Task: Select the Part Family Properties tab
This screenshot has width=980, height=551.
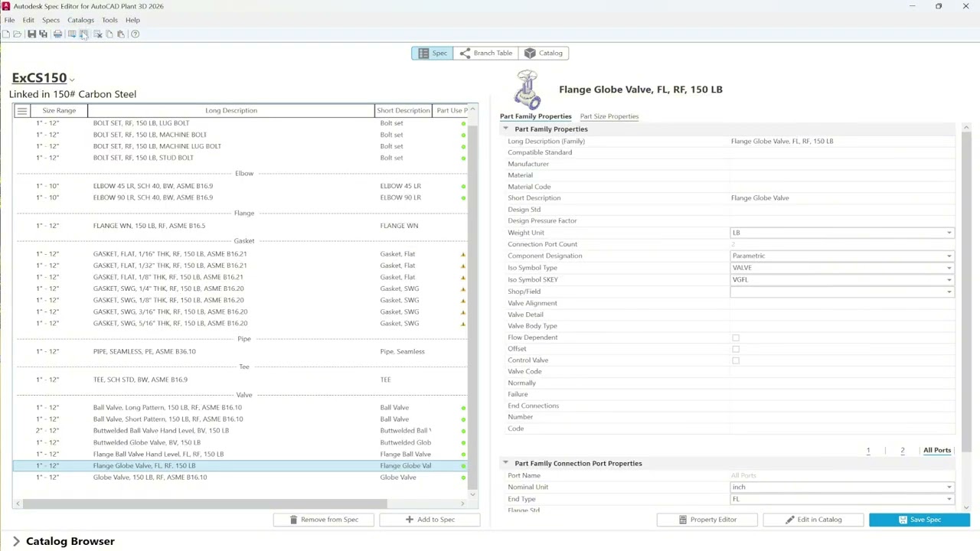Action: click(536, 116)
